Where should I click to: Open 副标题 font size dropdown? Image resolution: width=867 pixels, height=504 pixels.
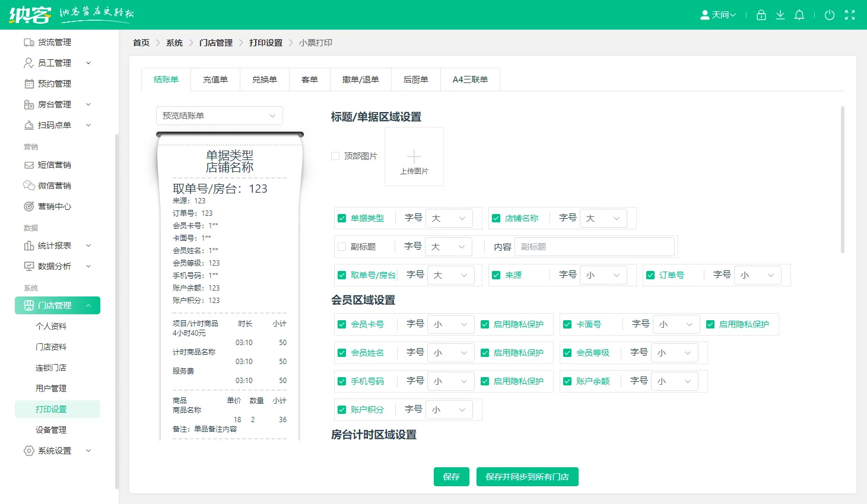[x=449, y=247]
